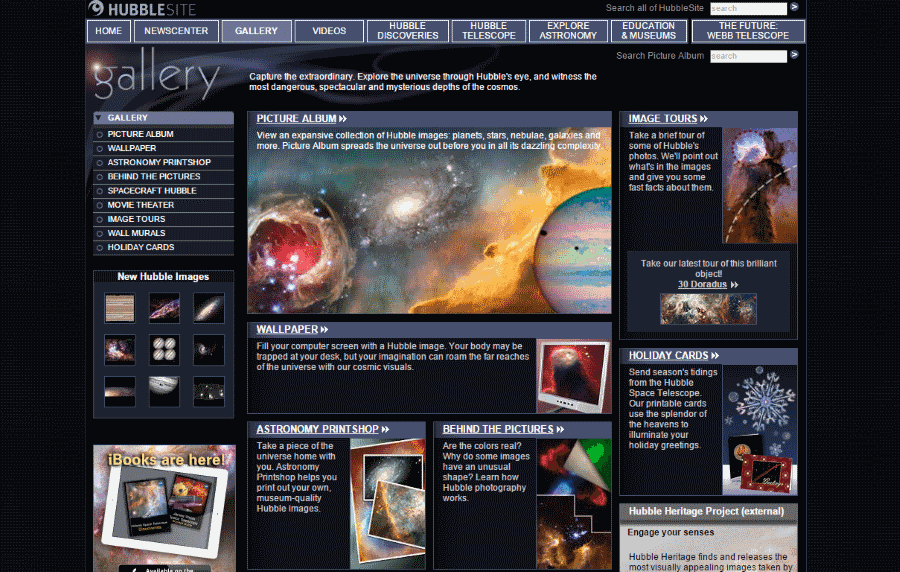Select Astronomy Printshop in the sidebar

pos(163,162)
